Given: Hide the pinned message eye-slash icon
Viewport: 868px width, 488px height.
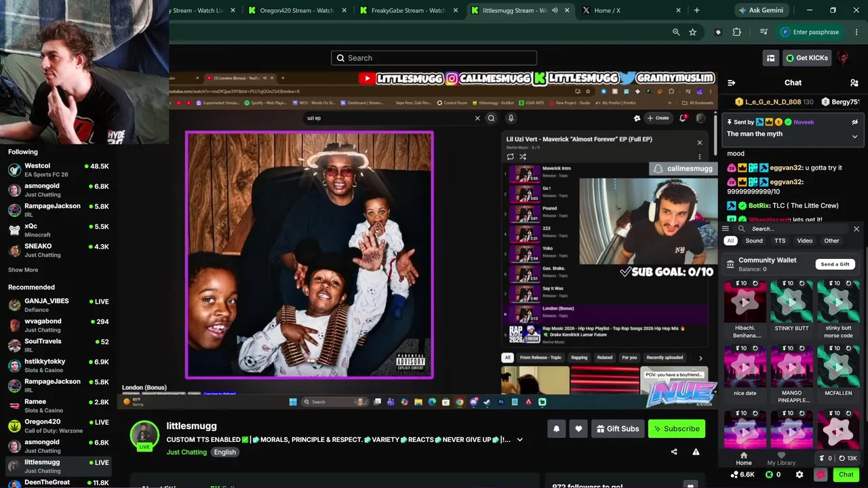Looking at the screenshot, I should coord(854,122).
